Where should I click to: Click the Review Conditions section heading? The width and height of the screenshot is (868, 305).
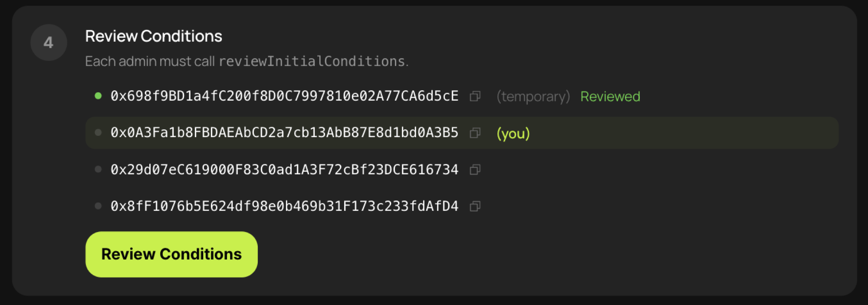153,36
